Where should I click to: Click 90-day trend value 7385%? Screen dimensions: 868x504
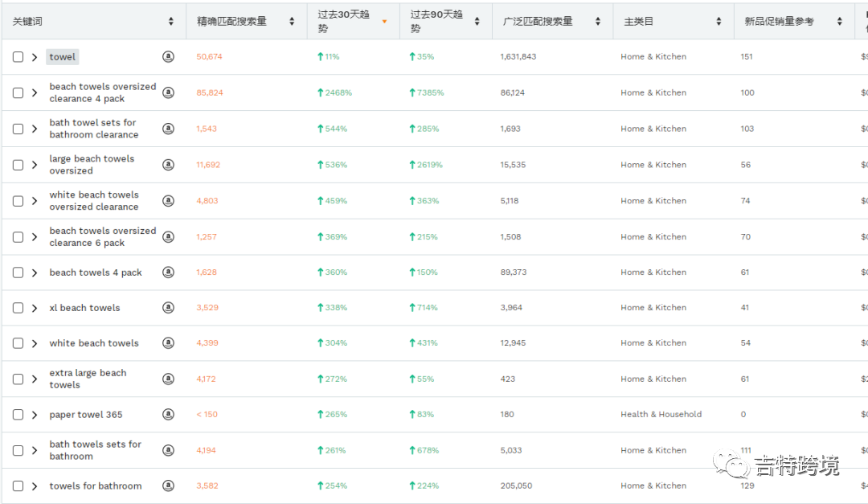coord(426,92)
